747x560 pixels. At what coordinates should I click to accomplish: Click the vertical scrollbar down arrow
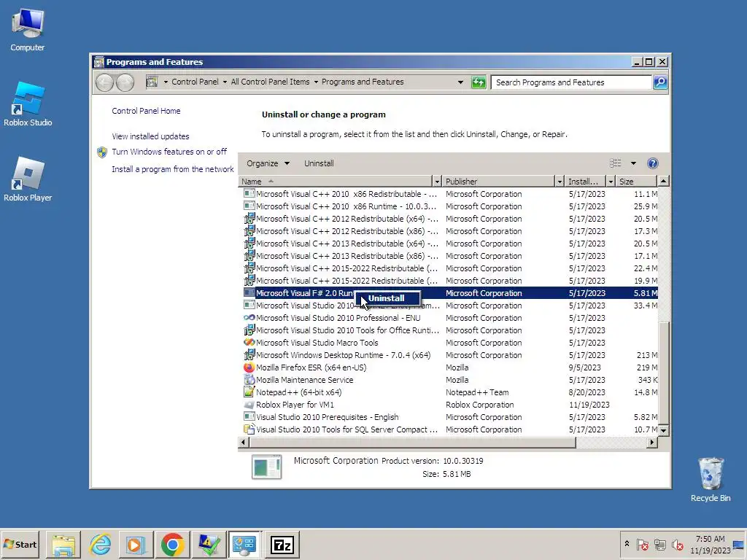(x=663, y=430)
